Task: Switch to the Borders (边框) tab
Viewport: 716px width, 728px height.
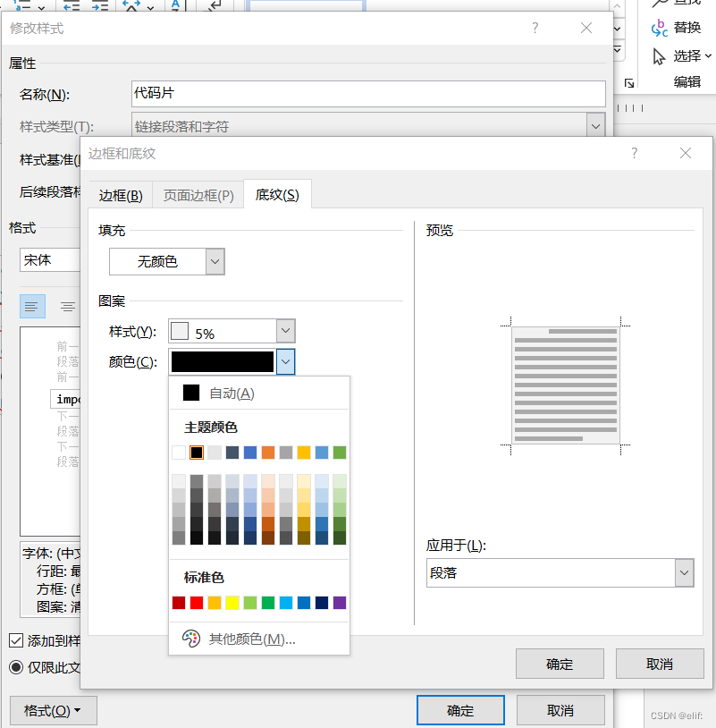Action: pyautogui.click(x=121, y=196)
